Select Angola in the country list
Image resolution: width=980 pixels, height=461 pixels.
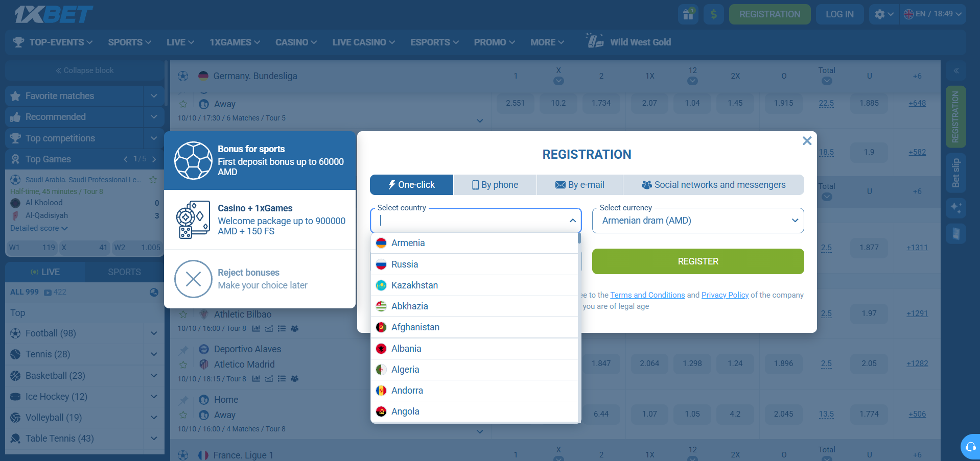(474, 411)
